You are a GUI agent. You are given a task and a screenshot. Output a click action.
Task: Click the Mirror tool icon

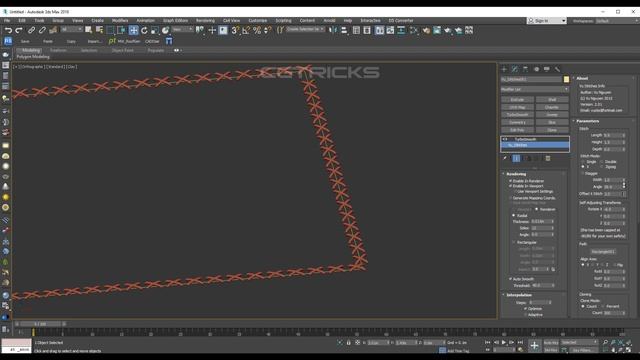coord(333,30)
